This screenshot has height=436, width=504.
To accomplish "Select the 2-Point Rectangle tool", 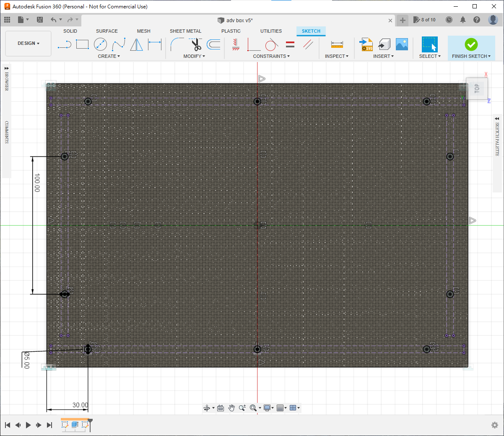I will 82,44.
